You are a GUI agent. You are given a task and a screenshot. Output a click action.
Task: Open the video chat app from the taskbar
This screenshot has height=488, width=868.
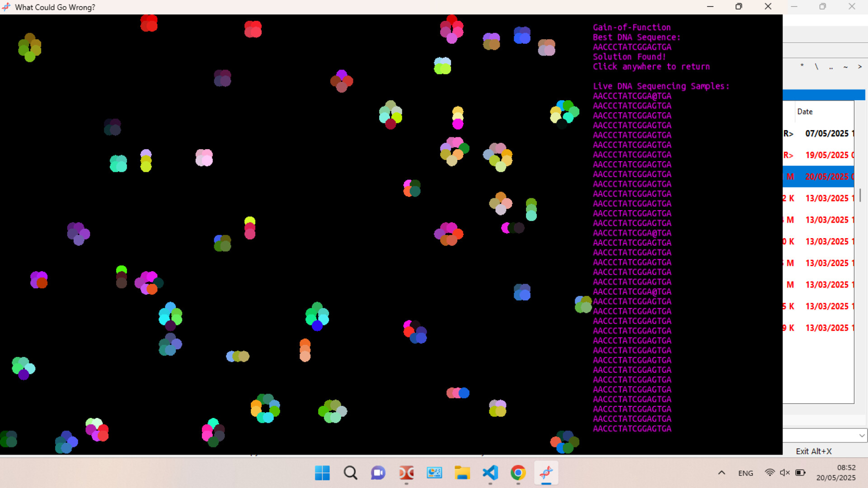pos(378,473)
